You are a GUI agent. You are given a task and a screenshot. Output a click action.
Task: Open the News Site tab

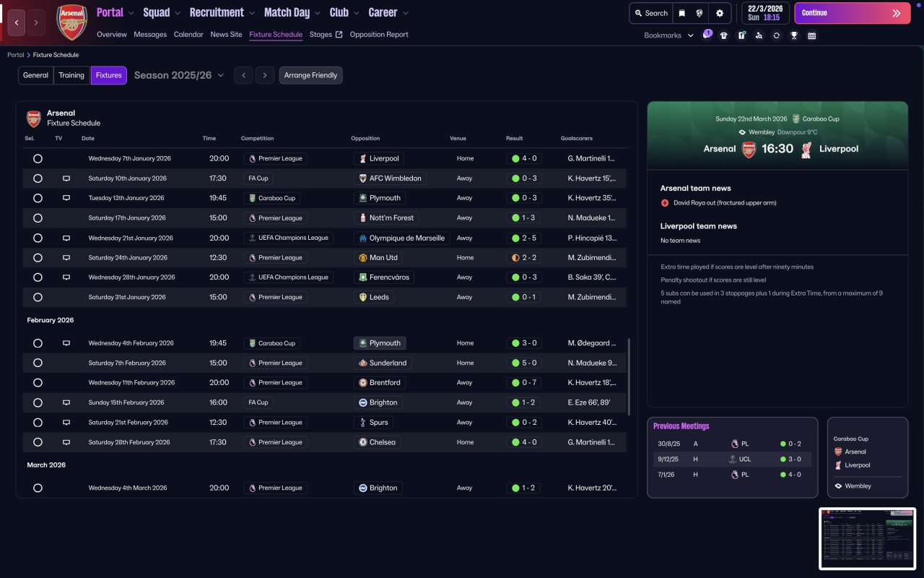227,35
